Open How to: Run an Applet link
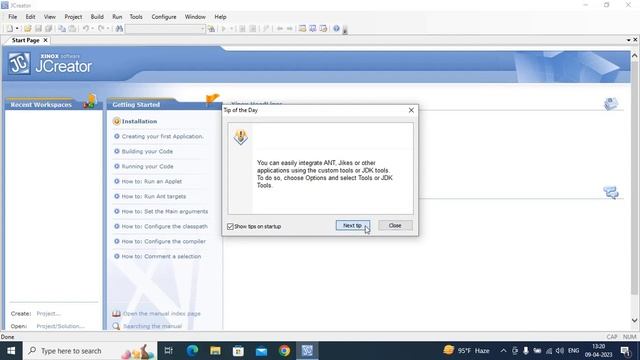The image size is (640, 360). 151,181
